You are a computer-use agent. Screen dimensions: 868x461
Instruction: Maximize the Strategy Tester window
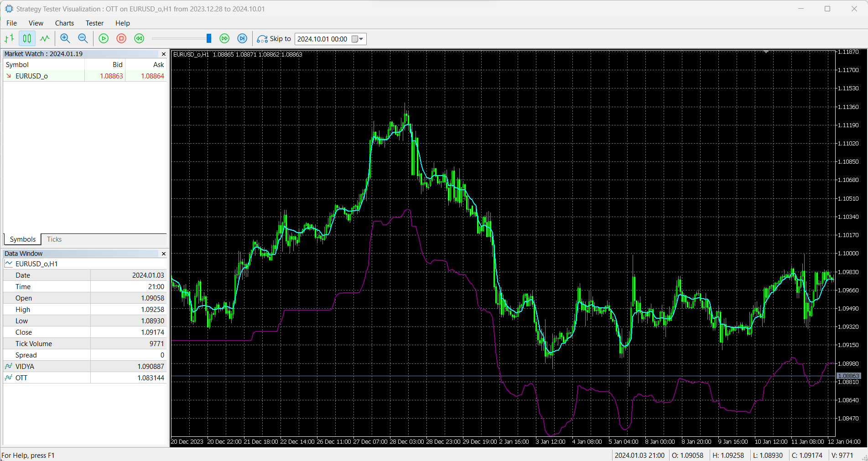tap(827, 9)
